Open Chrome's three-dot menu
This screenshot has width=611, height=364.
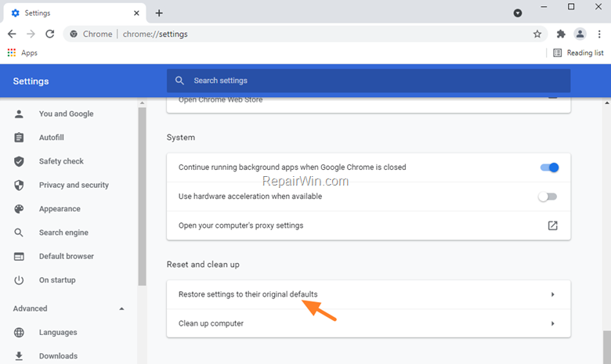(x=599, y=34)
